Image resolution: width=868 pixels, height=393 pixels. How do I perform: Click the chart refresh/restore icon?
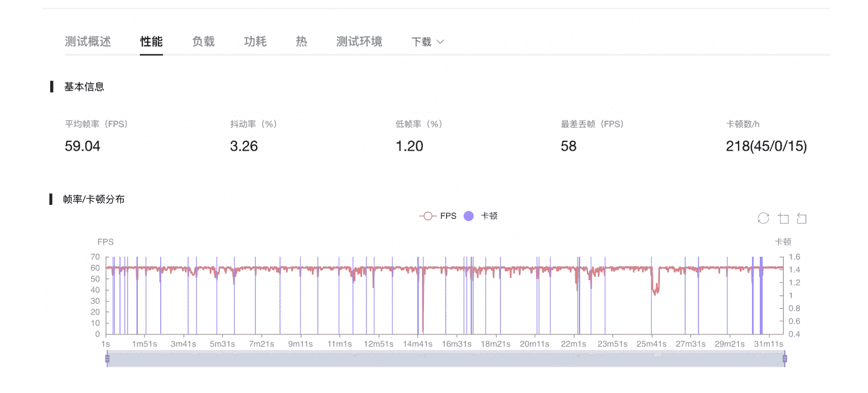[x=763, y=218]
